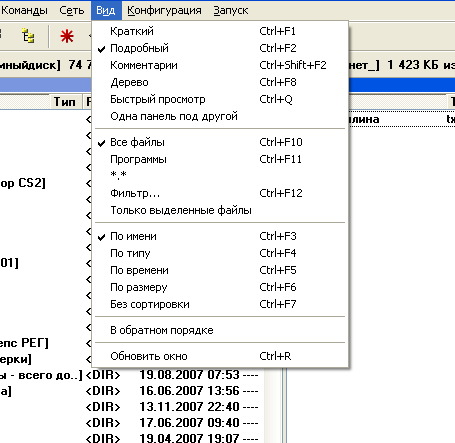455x443 pixels.
Task: Click the red asterisk toolbar icon
Action: (67, 36)
